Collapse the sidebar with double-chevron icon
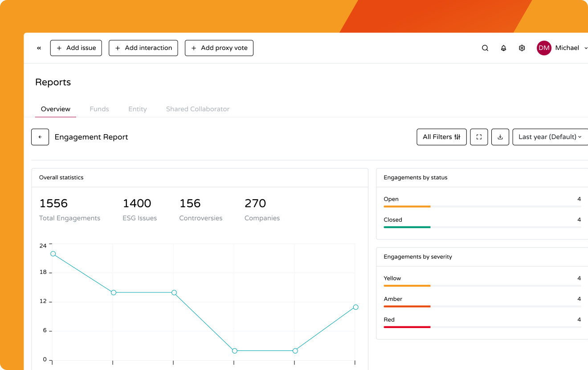The image size is (588, 370). coord(39,48)
